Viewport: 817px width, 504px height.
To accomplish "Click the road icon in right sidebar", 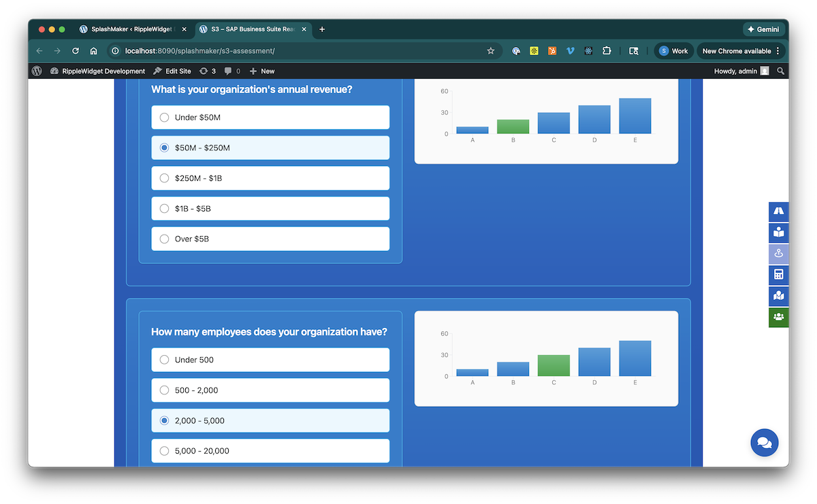I will coord(779,212).
